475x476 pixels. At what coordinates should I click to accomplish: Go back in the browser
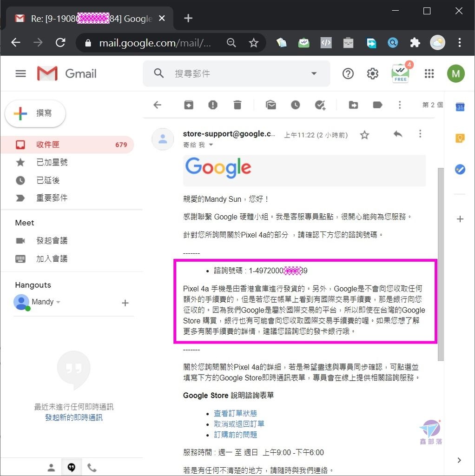coord(16,42)
